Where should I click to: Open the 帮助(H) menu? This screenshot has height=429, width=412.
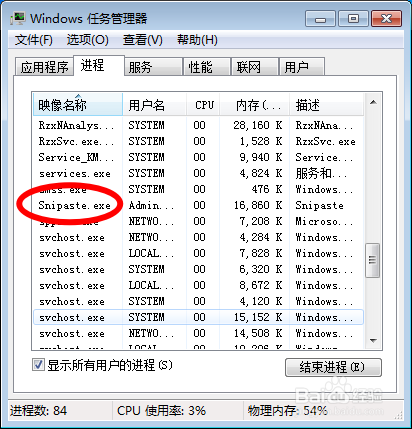point(197,40)
